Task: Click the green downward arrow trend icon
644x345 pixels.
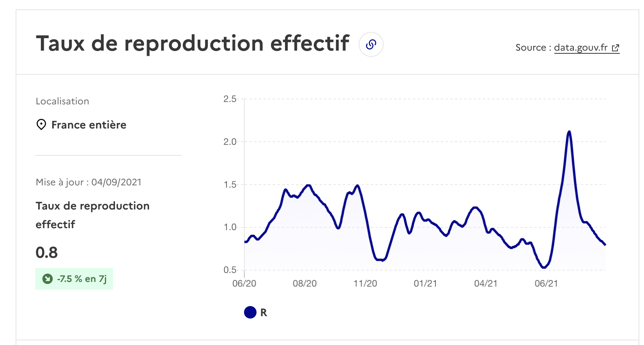Action: click(x=48, y=279)
